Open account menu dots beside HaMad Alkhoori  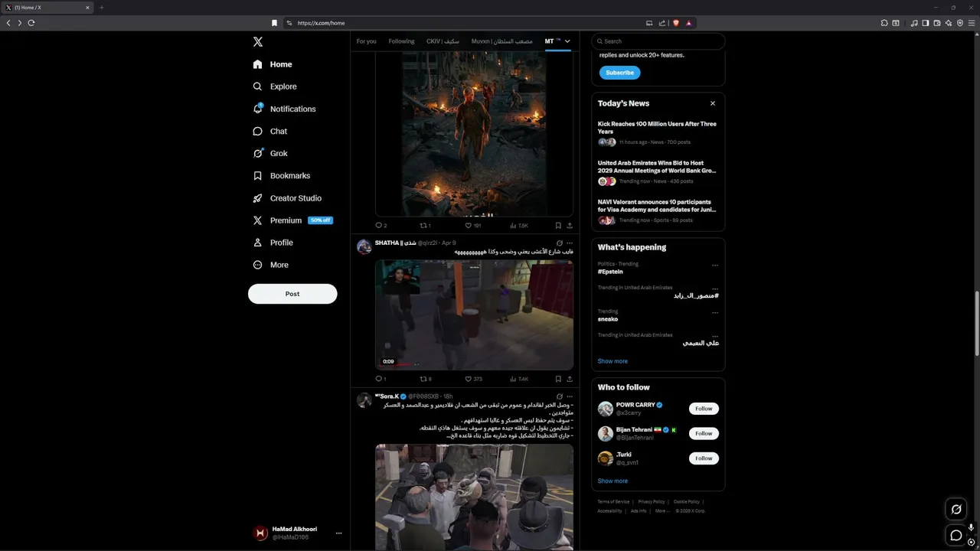click(x=338, y=533)
